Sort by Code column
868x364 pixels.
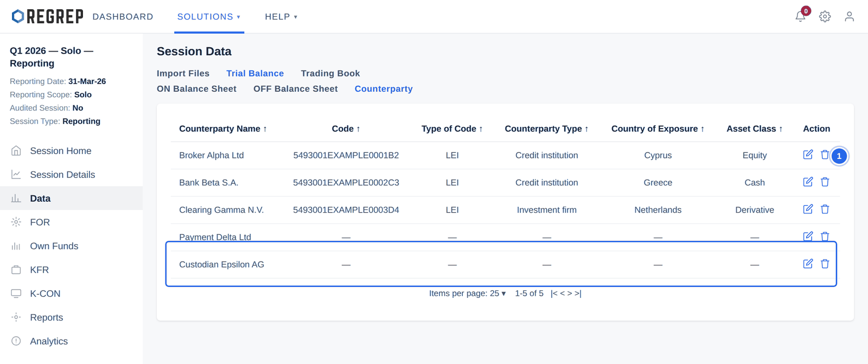pyautogui.click(x=346, y=129)
